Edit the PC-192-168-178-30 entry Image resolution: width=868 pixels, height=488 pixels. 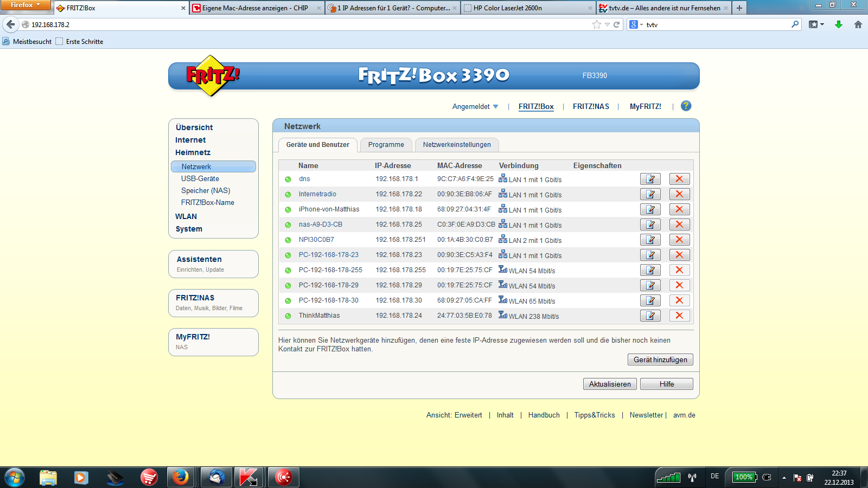pyautogui.click(x=650, y=300)
